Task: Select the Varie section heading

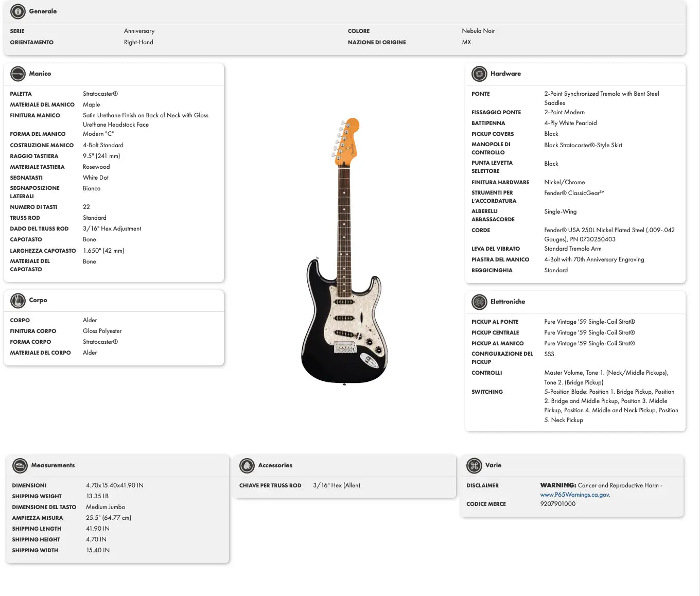Action: pyautogui.click(x=493, y=465)
